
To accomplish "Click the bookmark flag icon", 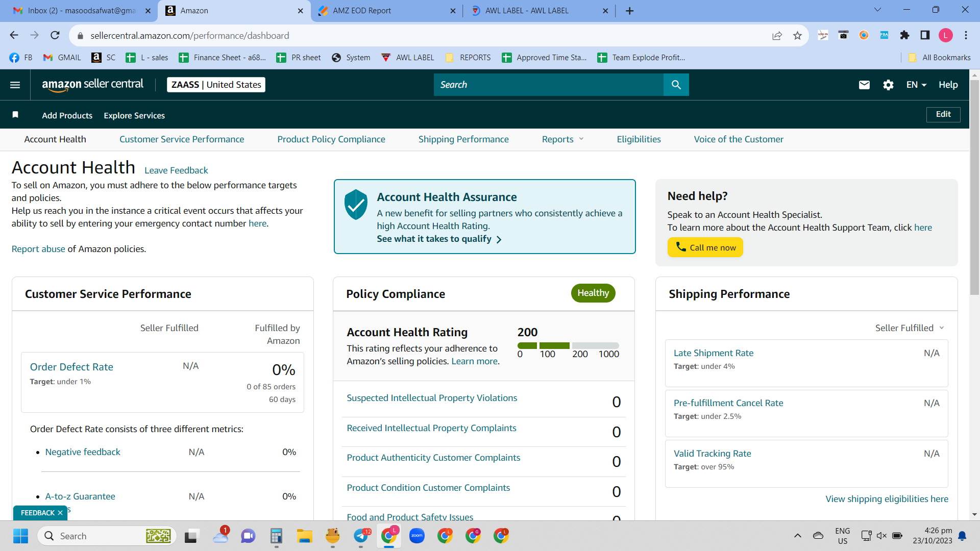I will click(15, 115).
